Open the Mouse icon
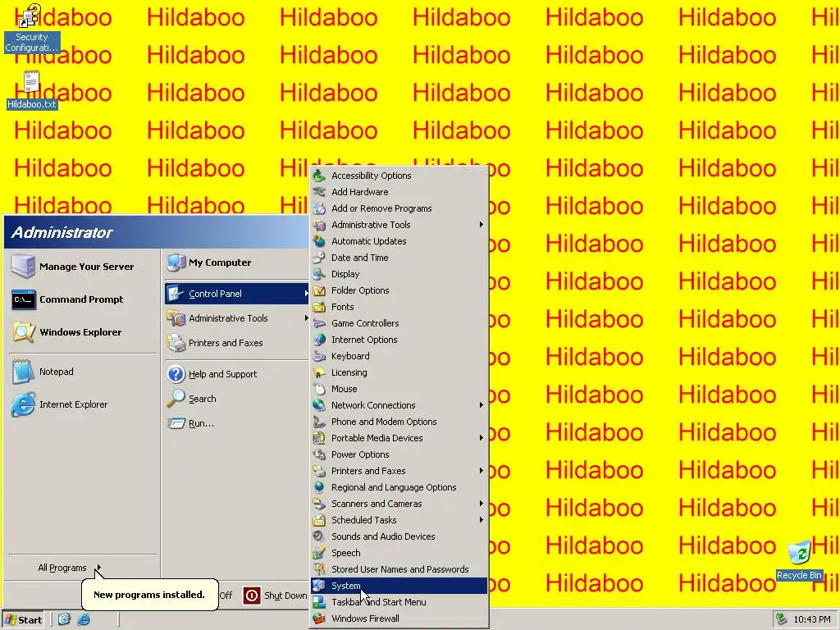840x630 pixels. [x=319, y=389]
